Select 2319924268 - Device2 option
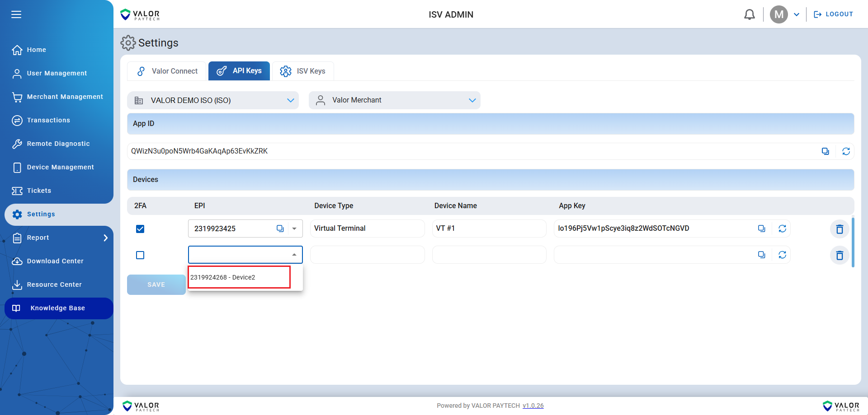Viewport: 868px width, 415px height. click(x=239, y=277)
